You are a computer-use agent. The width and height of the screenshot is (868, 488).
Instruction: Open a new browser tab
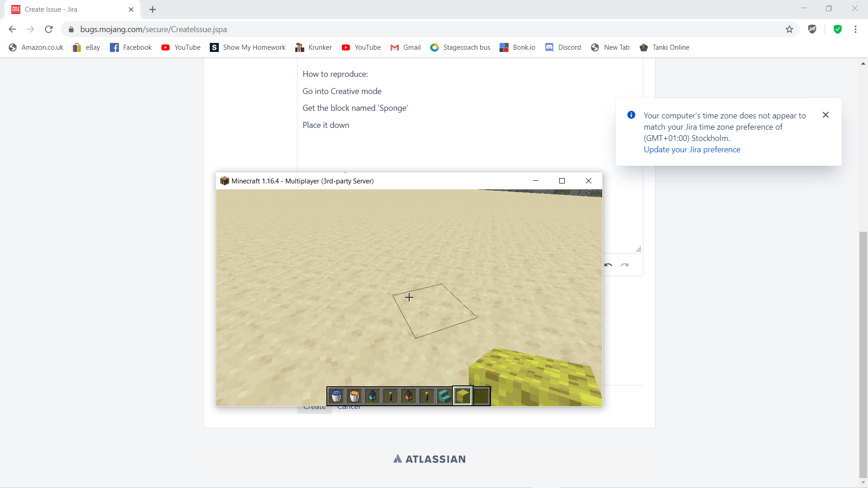click(x=152, y=9)
